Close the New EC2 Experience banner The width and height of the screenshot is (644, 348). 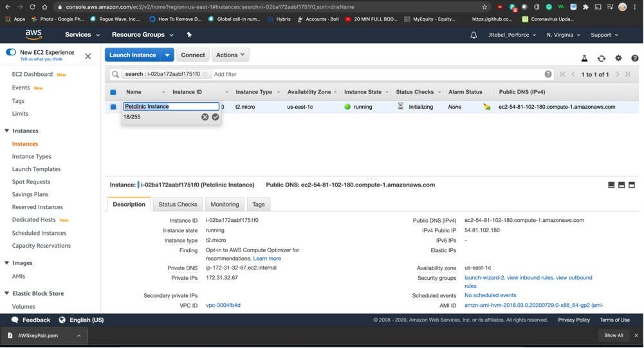(88, 56)
